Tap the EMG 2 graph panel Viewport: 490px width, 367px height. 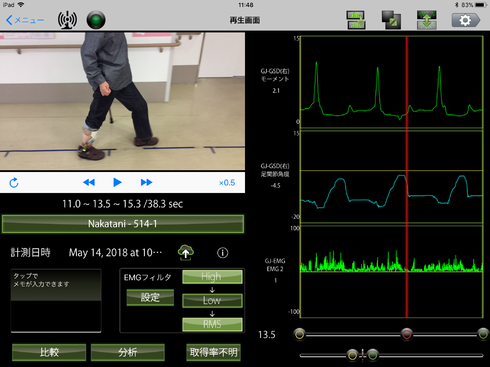[391, 272]
